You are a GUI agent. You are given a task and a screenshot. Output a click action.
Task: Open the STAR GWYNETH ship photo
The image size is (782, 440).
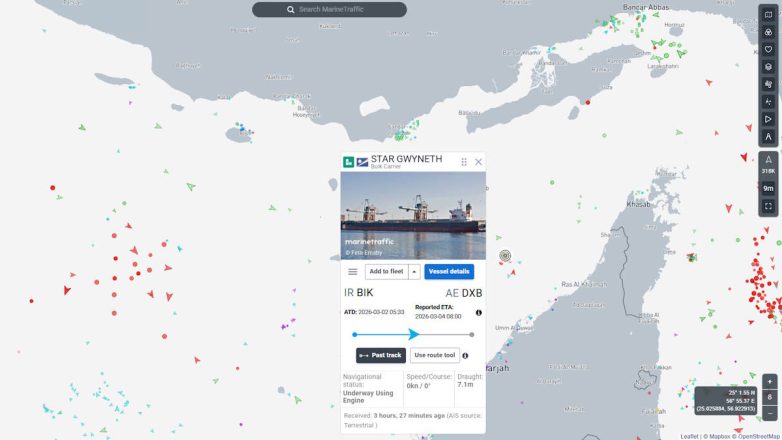(413, 216)
